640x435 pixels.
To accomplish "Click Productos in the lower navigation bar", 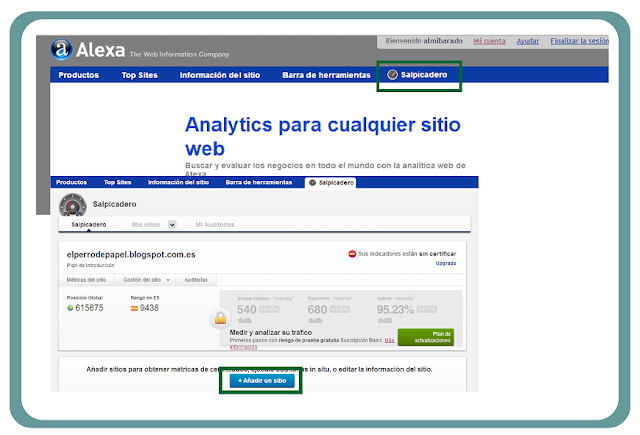I will [71, 182].
